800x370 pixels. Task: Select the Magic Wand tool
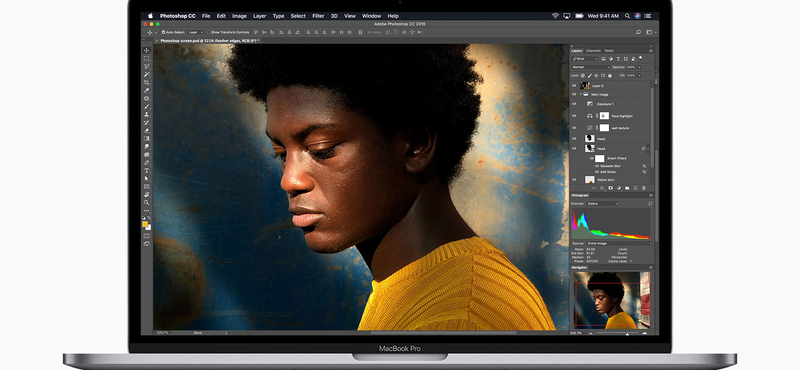147,74
